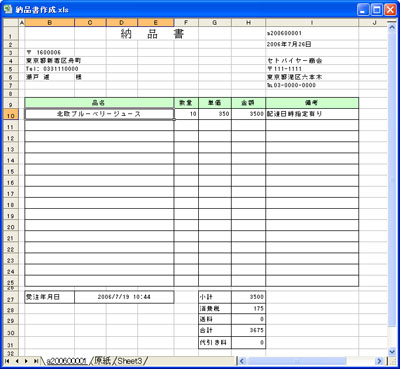
Task: Select row 27 header
Action: point(11,297)
